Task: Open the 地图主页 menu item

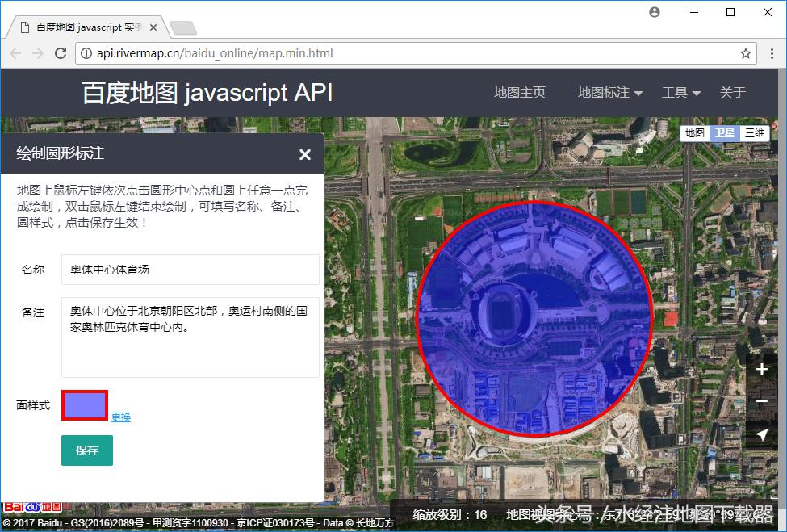Action: coord(519,93)
